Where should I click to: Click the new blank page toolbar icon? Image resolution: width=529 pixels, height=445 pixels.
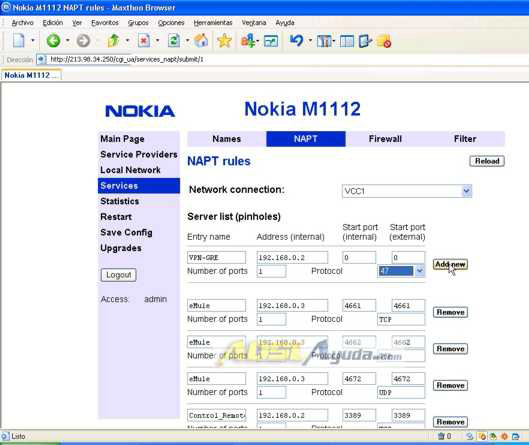pos(19,41)
